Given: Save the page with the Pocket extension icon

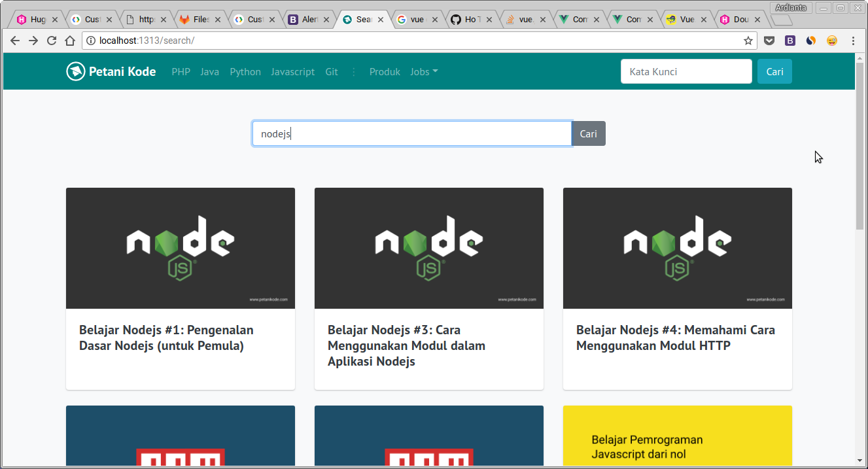Looking at the screenshot, I should (x=769, y=40).
